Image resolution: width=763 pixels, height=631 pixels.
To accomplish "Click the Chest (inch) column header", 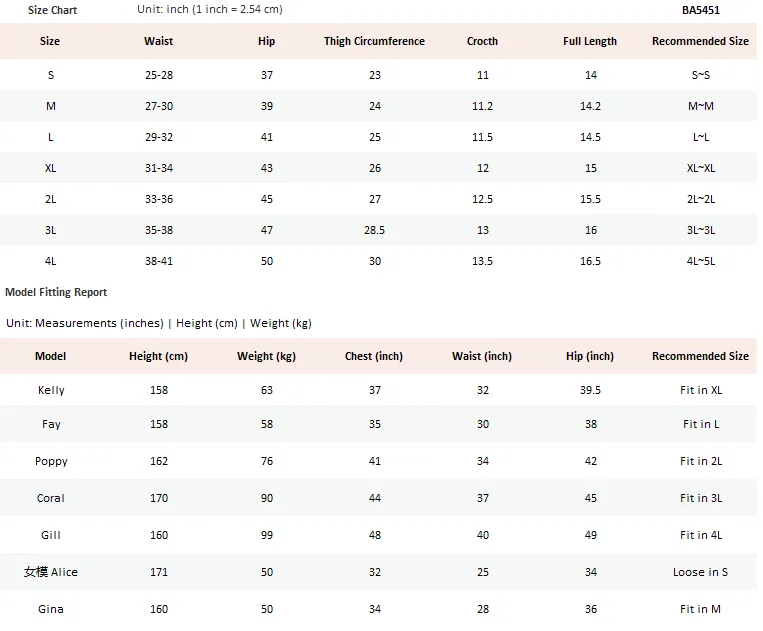I will click(374, 356).
